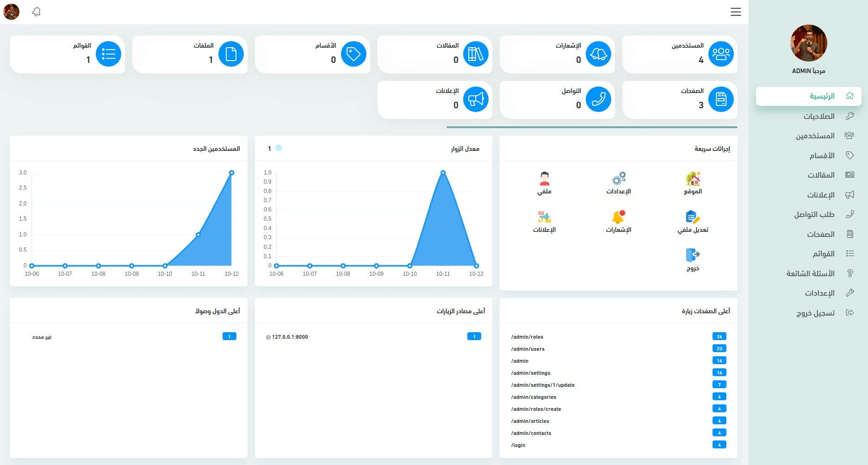The width and height of the screenshot is (868, 465).
Task: Click the large admin profile photo in sidebar
Action: [808, 43]
